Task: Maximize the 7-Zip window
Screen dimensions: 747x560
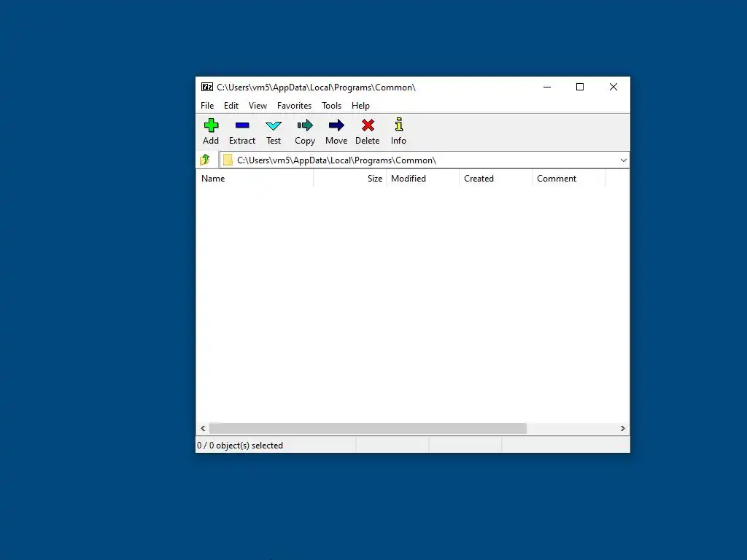Action: 580,87
